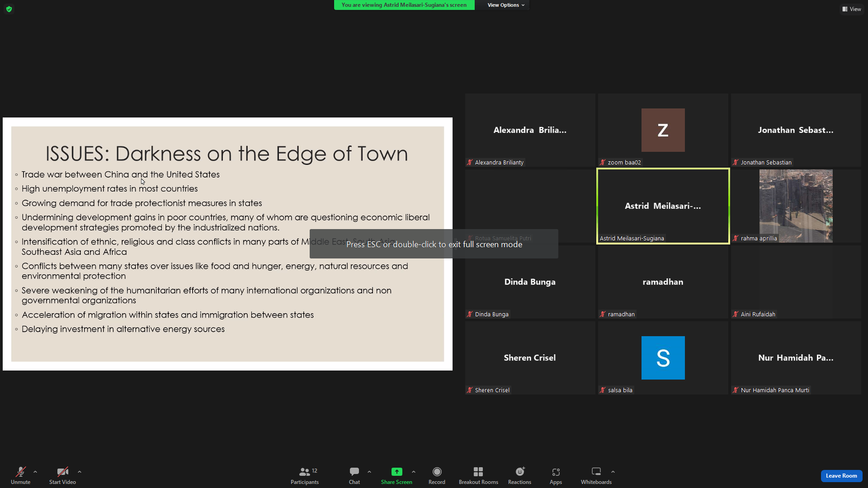Turn on camera with Start Video

62,475
